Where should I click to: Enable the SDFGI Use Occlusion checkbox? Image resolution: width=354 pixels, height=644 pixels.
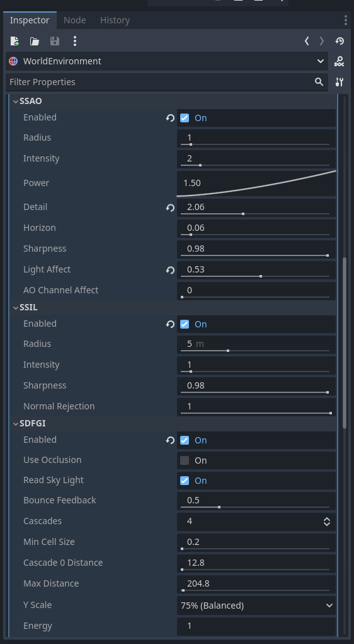tap(185, 460)
